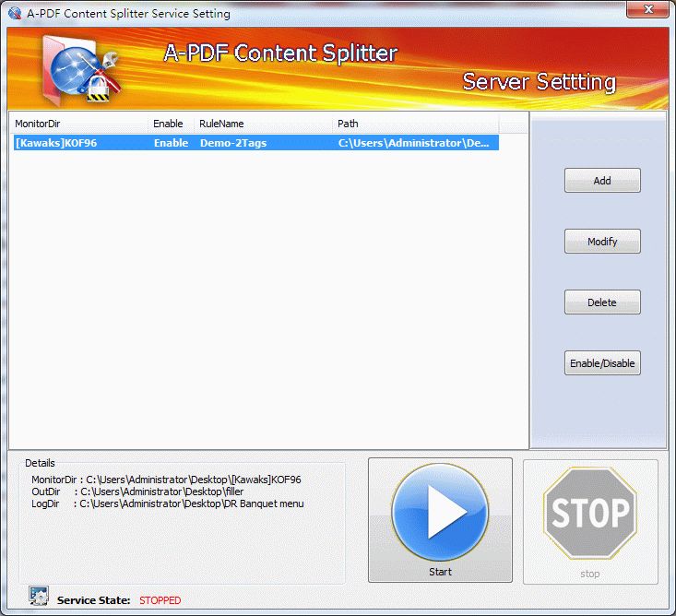
Task: Click the Add button
Action: [602, 181]
